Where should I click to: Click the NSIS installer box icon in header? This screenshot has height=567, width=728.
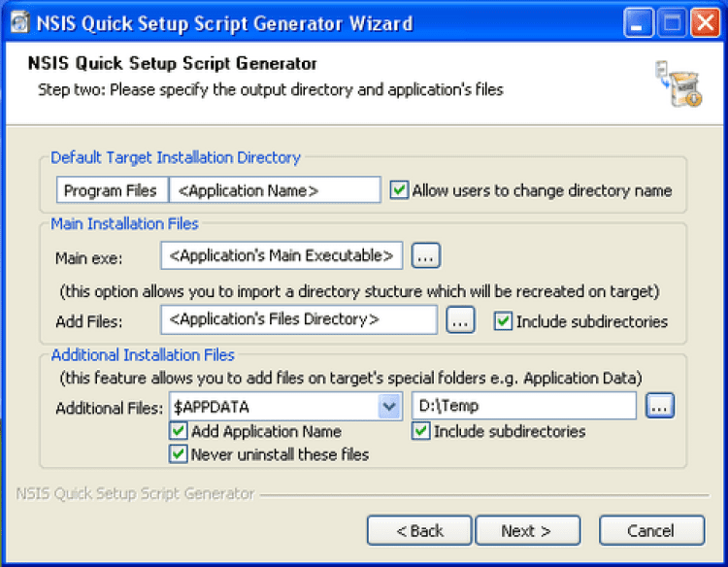pos(678,83)
